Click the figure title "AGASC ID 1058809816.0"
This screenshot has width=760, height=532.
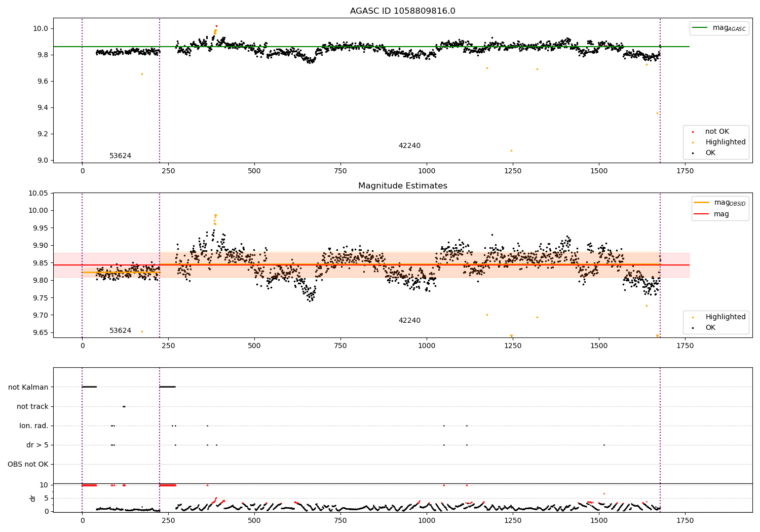pos(402,11)
